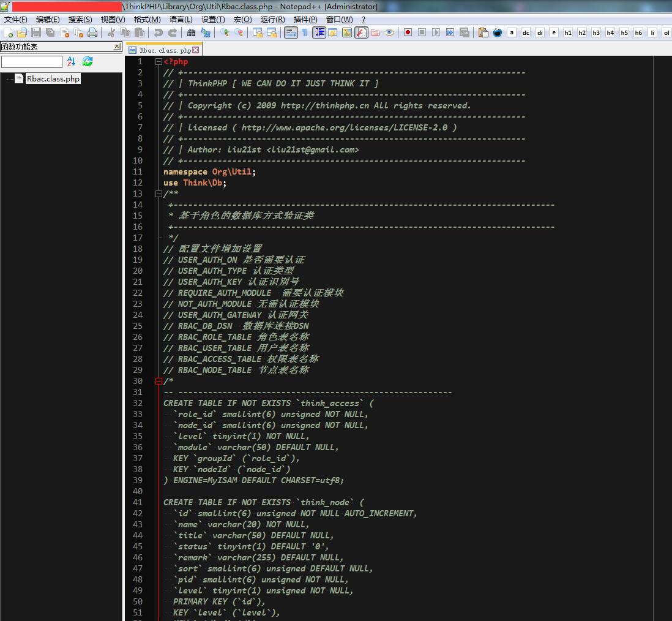This screenshot has width=672, height=621.
Task: Toggle word wrap in the toolbar
Action: (x=291, y=32)
